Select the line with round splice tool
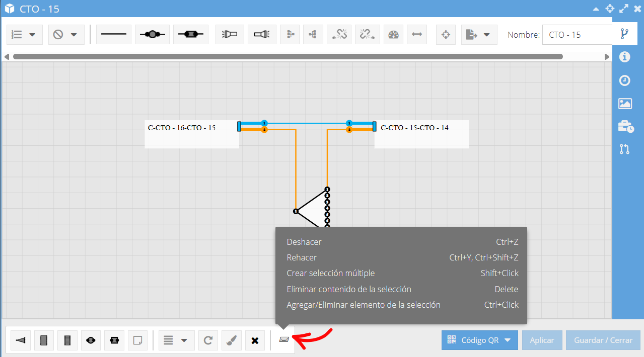Viewport: 644px width, 357px height. point(152,35)
